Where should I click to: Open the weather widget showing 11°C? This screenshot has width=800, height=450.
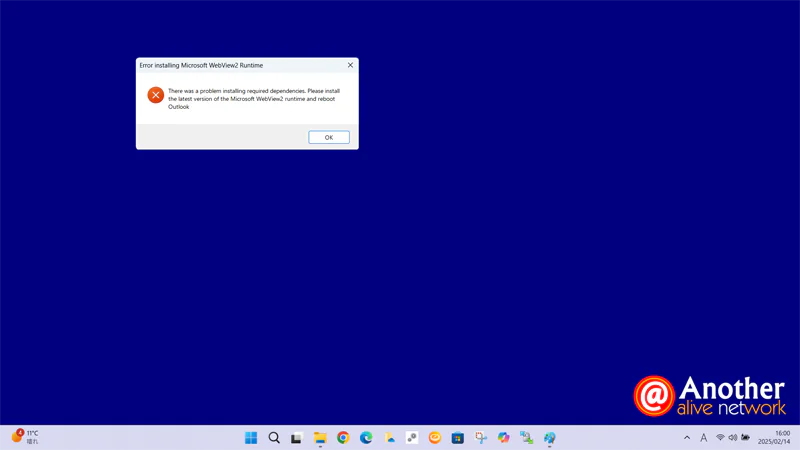[25, 437]
